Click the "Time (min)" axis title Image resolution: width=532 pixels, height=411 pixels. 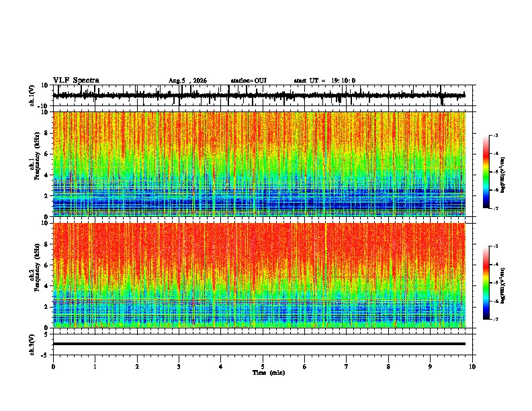(x=269, y=373)
